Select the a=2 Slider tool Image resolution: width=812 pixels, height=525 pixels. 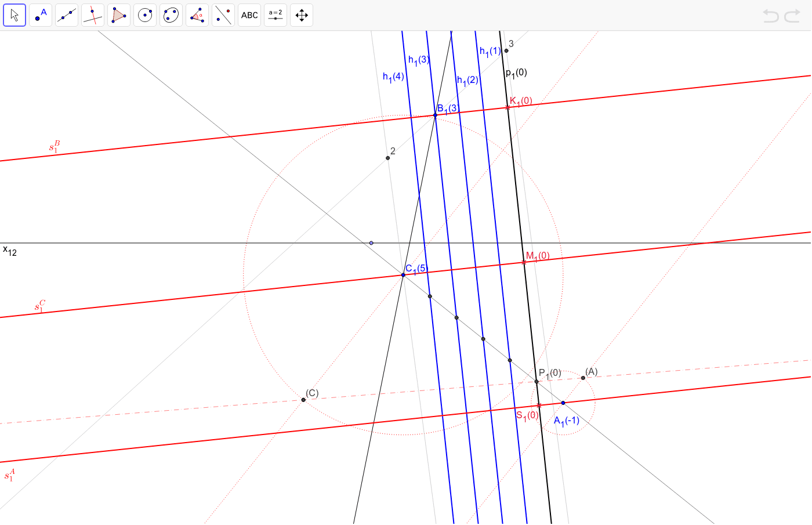pos(275,15)
